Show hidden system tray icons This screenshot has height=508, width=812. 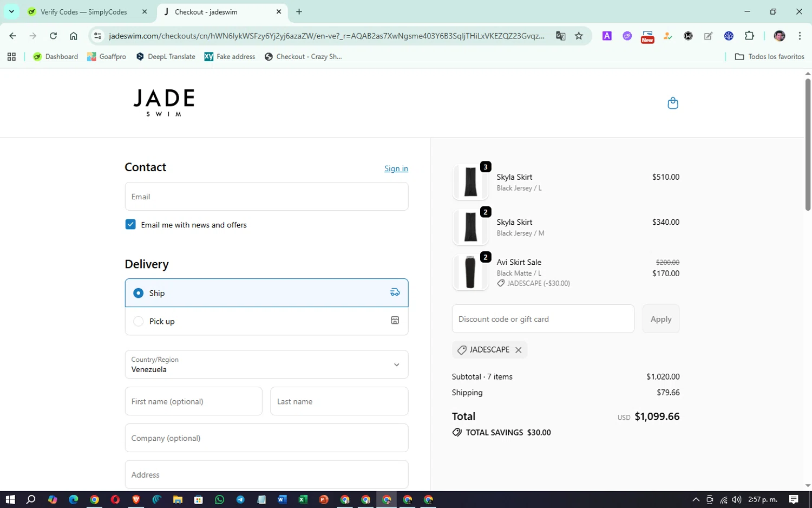click(696, 499)
